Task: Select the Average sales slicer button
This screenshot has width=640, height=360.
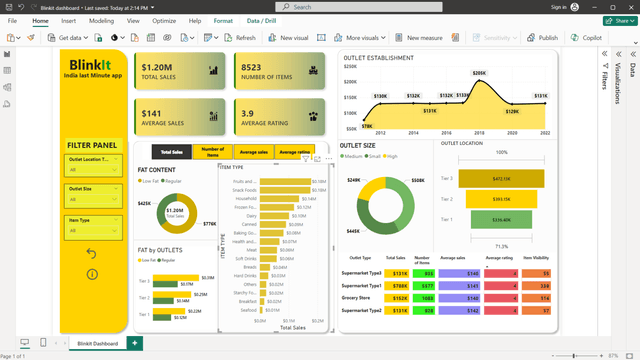Action: (254, 152)
